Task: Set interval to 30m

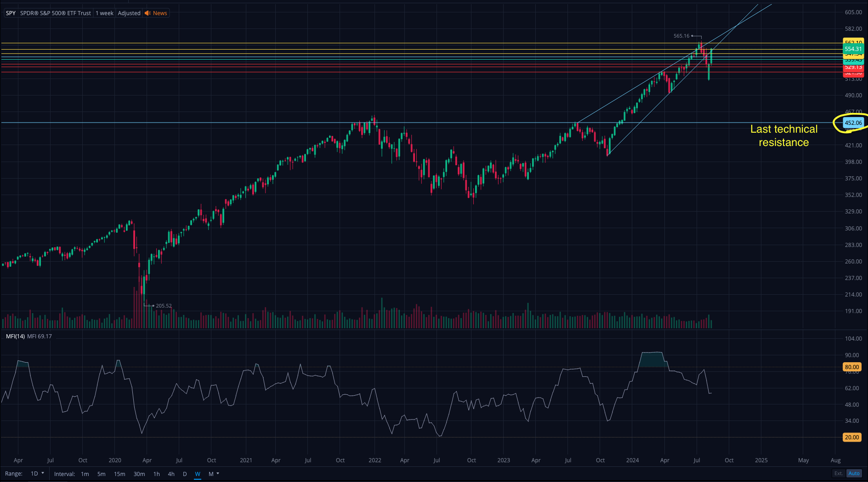Action: pos(139,474)
